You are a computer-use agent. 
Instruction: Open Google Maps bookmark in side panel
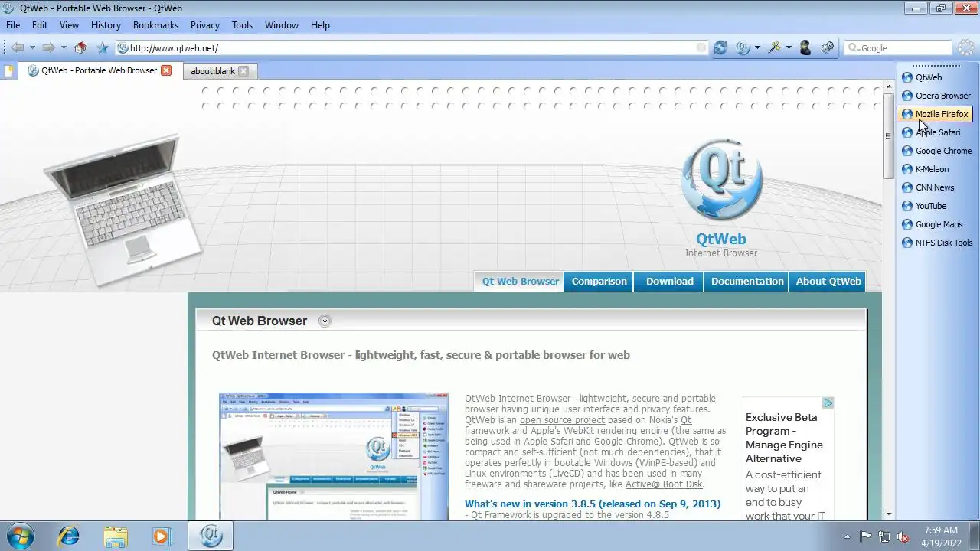click(932, 224)
